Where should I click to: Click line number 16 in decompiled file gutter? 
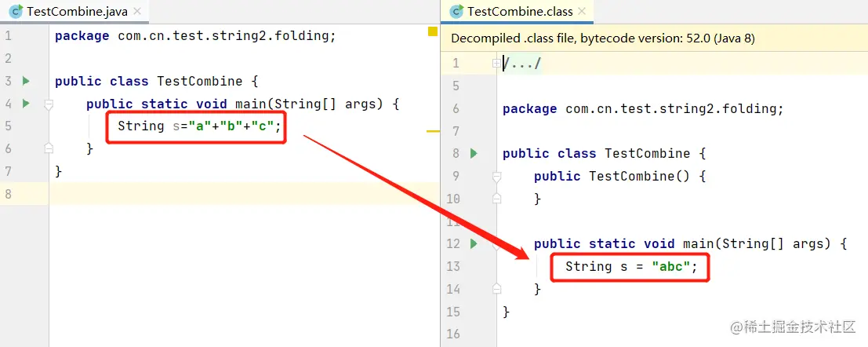pos(453,334)
